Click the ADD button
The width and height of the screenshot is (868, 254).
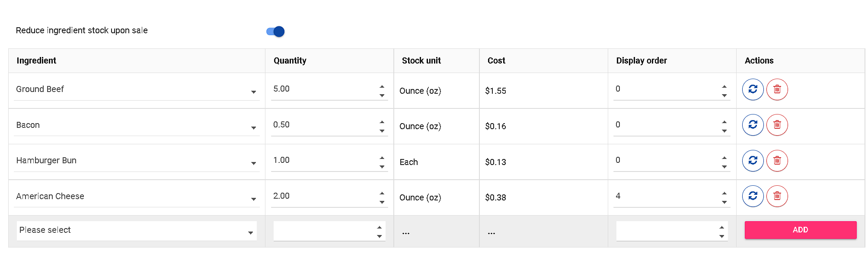pos(800,230)
